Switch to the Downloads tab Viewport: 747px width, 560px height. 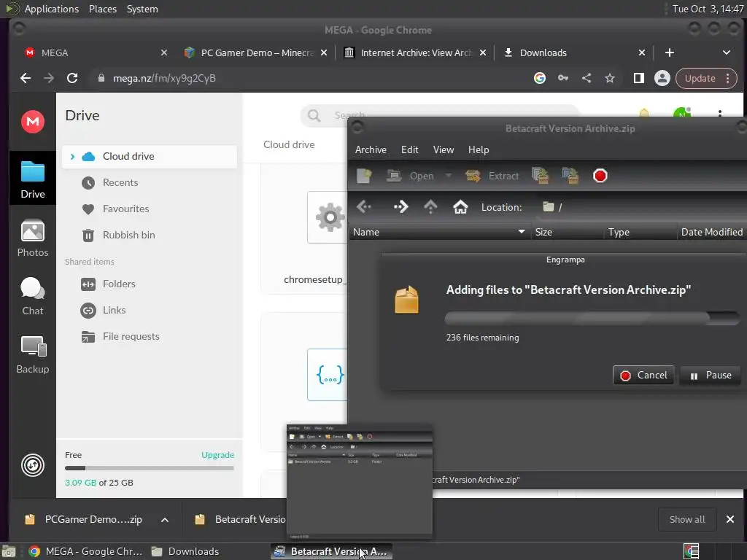[x=575, y=52]
